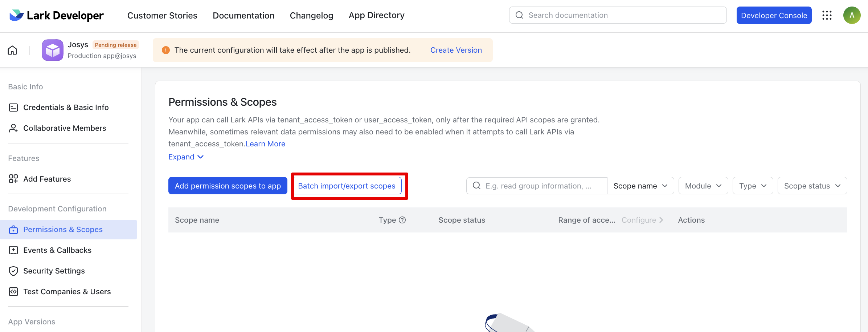The width and height of the screenshot is (868, 332).
Task: Click Batch import/export scopes button
Action: tap(347, 186)
